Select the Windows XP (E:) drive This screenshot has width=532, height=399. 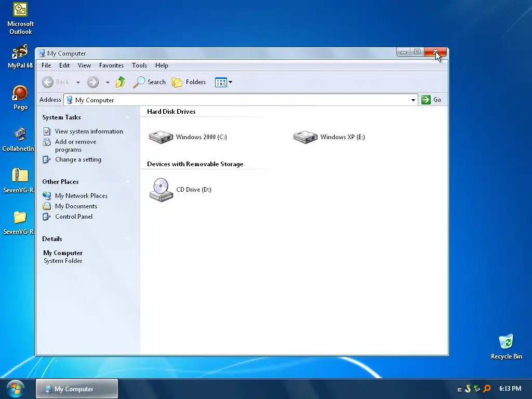pyautogui.click(x=329, y=137)
